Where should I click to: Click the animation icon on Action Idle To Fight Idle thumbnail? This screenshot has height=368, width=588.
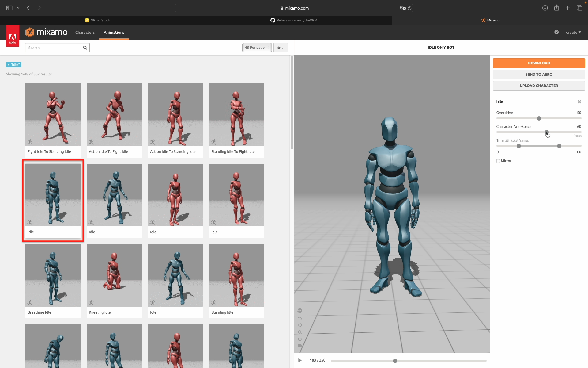[x=91, y=142]
